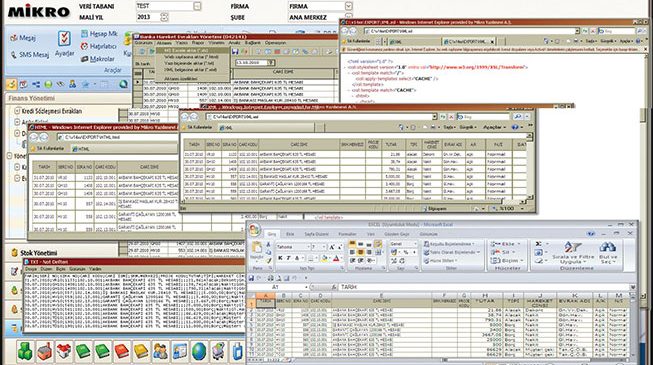653x365 pixels.
Task: Apply bold K formatting in Excel
Action: tap(281, 258)
